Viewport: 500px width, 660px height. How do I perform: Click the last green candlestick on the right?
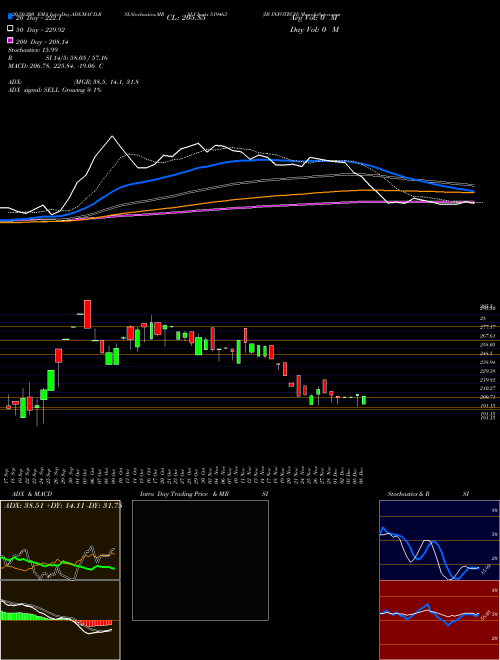tap(364, 400)
